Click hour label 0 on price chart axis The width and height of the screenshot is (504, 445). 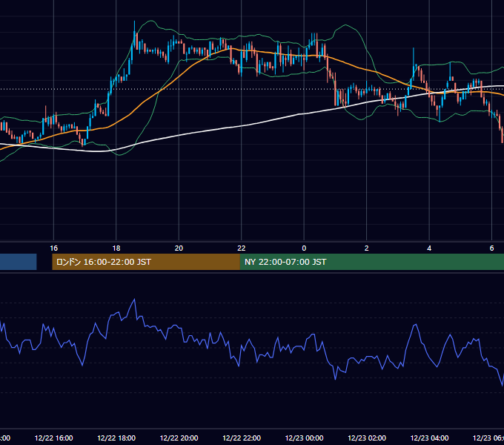tap(304, 248)
